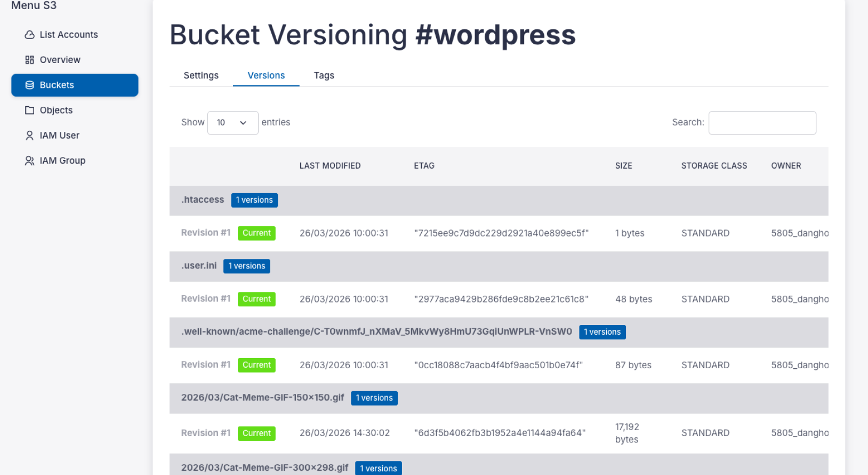Image resolution: width=868 pixels, height=475 pixels.
Task: Click 1 versions badge for Cat-Meme-GIF-150×150.gif
Action: tap(374, 398)
